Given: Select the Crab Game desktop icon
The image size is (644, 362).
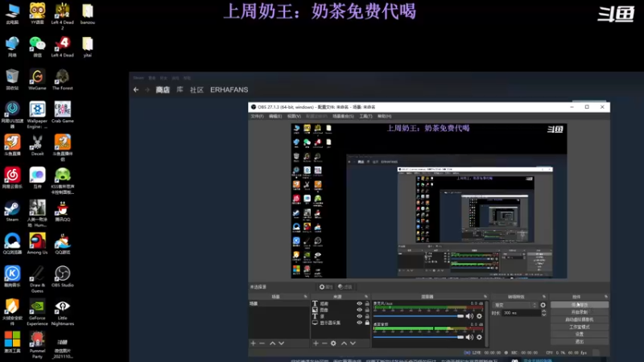Looking at the screenshot, I should 63,112.
